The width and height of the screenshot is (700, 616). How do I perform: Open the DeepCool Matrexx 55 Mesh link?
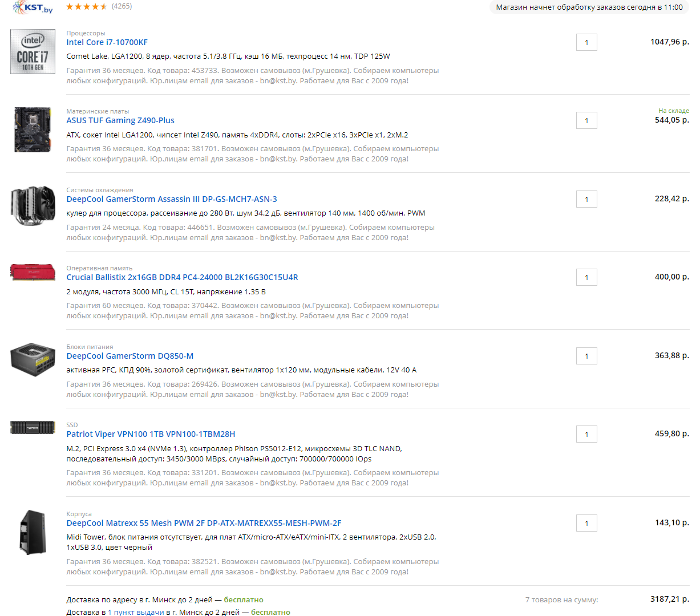pyautogui.click(x=204, y=523)
